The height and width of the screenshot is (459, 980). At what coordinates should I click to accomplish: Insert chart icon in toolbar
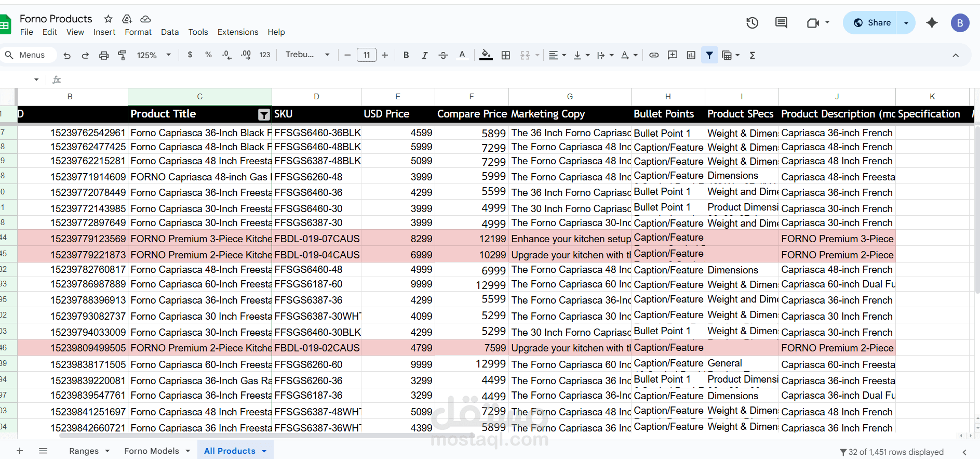(691, 55)
